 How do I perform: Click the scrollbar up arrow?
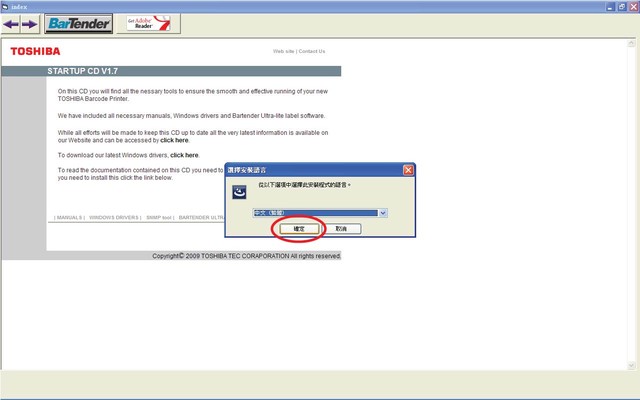coord(631,43)
